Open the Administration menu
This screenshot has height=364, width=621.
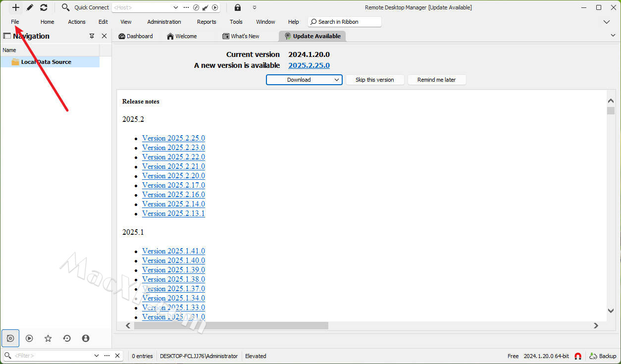pyautogui.click(x=164, y=22)
